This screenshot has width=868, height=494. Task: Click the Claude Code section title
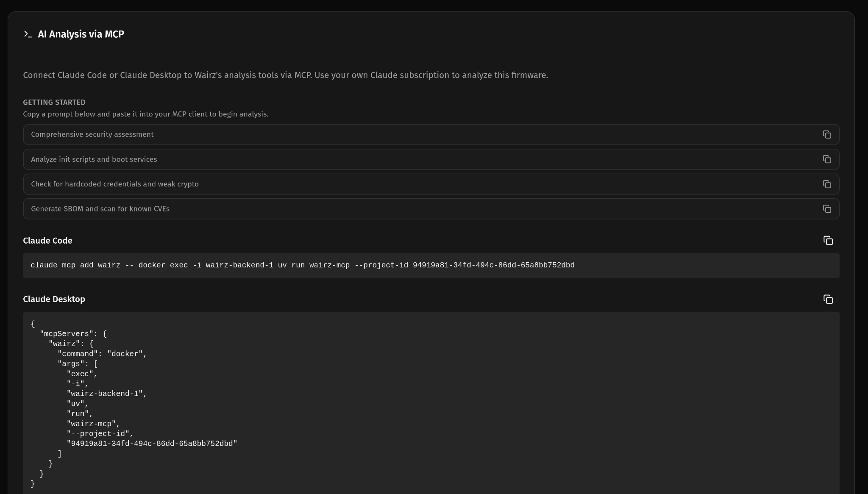(x=47, y=241)
